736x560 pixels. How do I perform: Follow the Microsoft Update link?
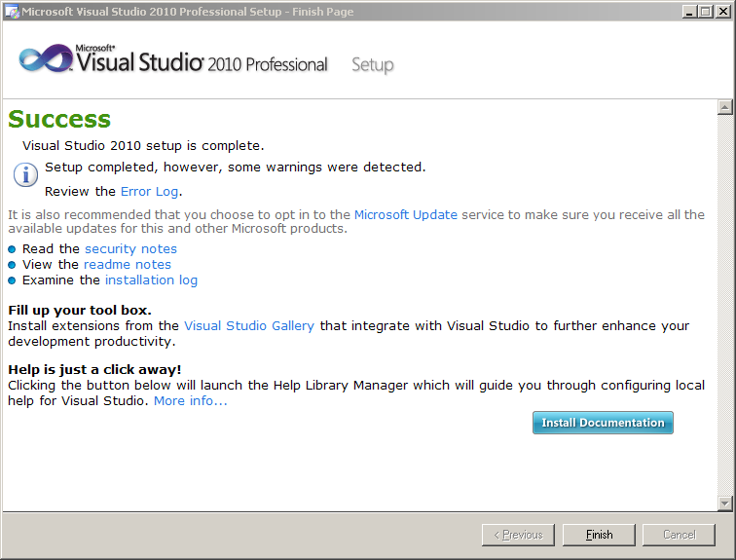pos(406,214)
